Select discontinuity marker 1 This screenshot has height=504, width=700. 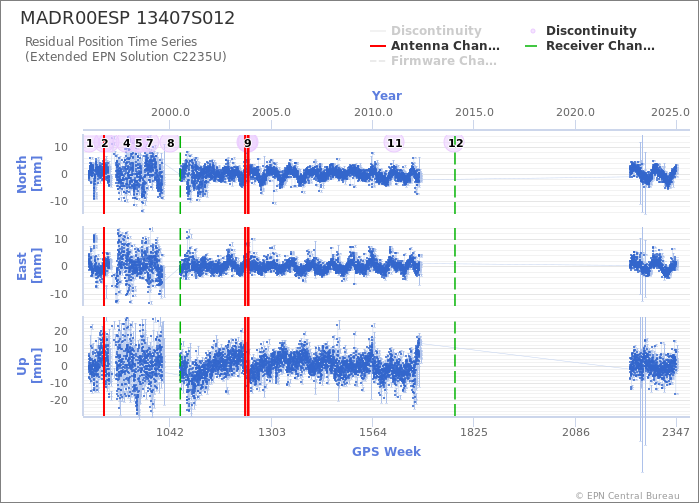(90, 143)
